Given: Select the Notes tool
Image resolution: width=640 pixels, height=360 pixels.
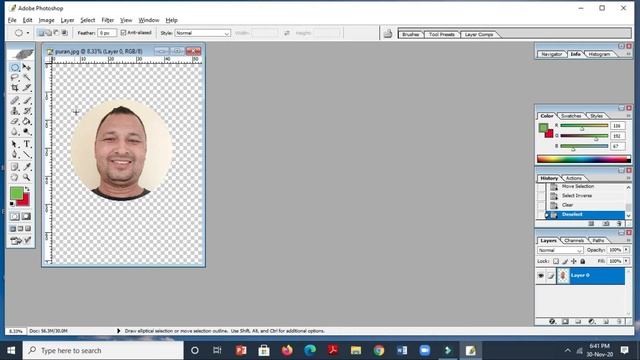Looking at the screenshot, I should coord(15,167).
